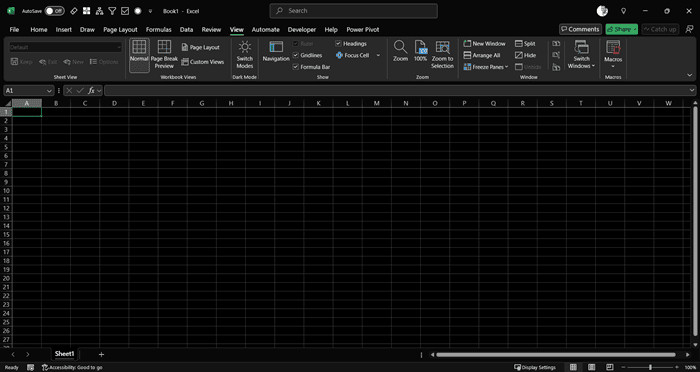Select Normal workbook view

point(139,55)
